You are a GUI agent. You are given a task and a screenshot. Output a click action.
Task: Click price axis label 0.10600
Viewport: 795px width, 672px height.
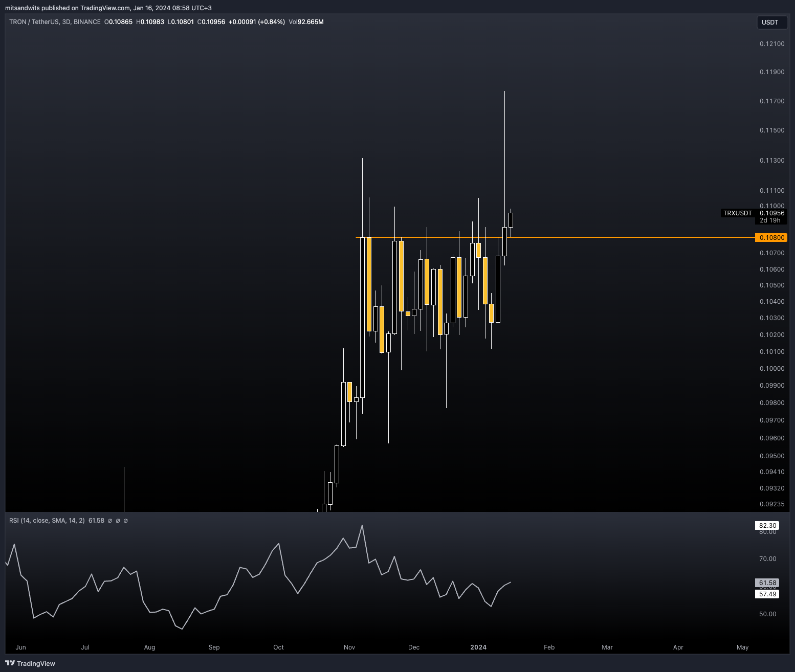coord(772,270)
